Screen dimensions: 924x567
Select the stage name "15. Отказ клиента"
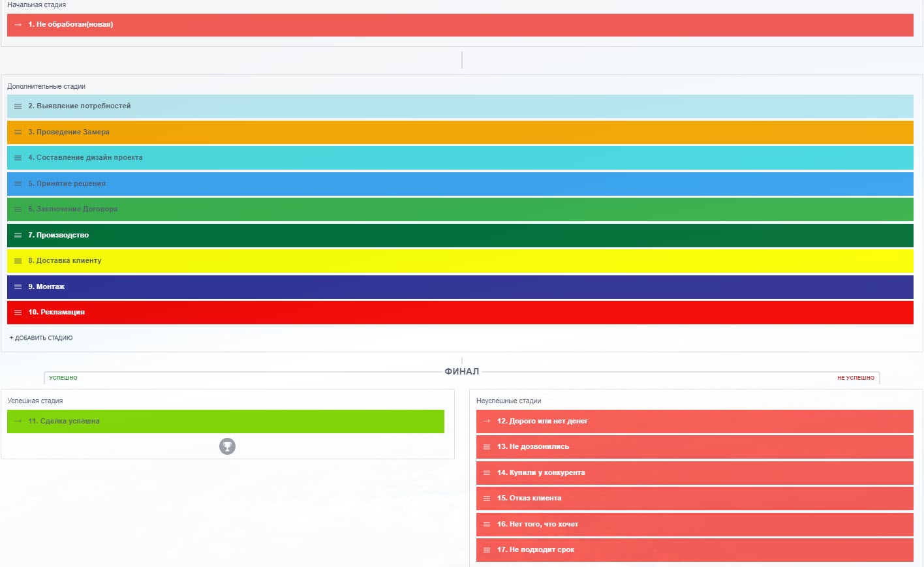[529, 498]
